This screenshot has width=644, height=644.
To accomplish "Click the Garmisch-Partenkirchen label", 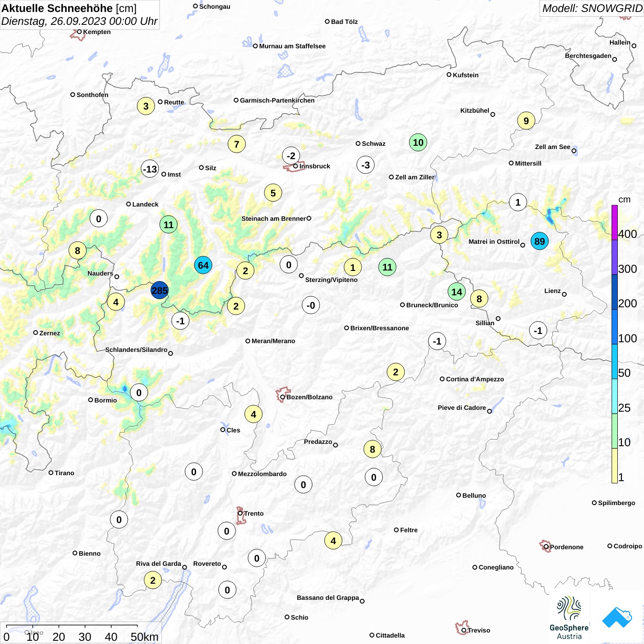I will pos(277,100).
